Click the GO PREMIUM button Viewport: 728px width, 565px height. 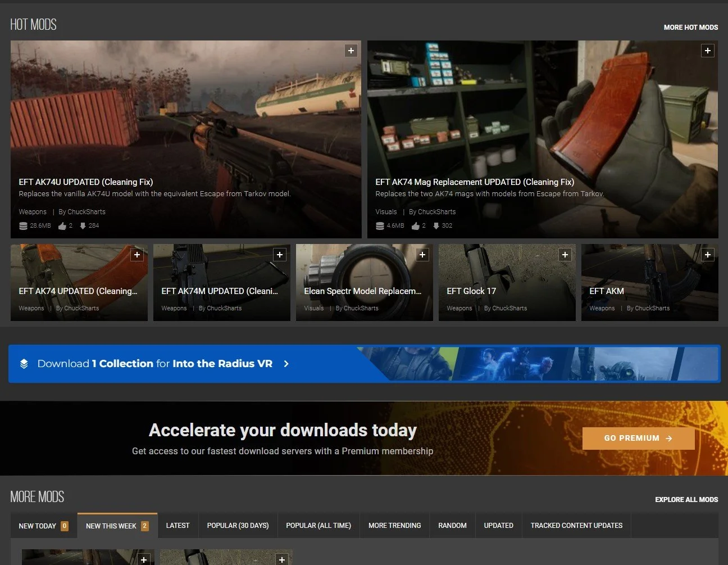coord(638,438)
